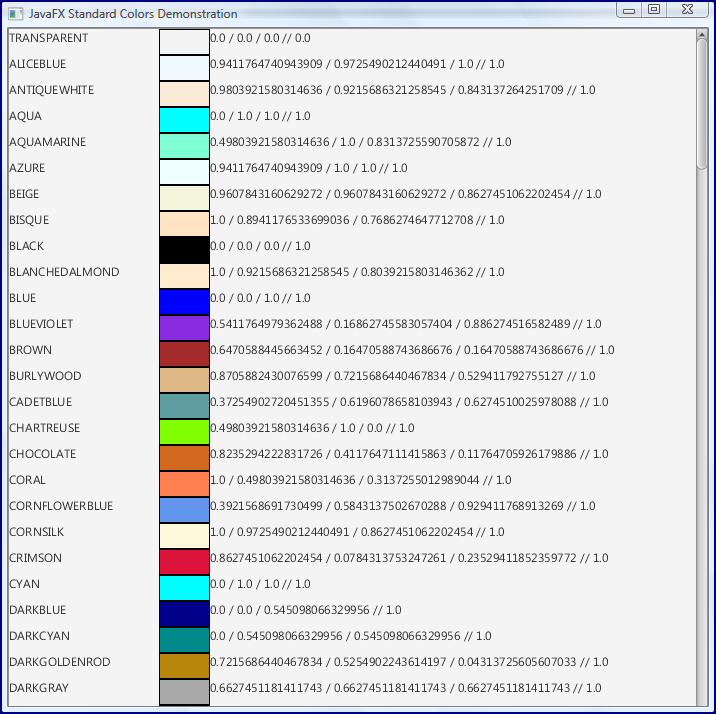Click the BISQUE RGB values text
Viewport: 716px width, 714px height.
tap(357, 220)
